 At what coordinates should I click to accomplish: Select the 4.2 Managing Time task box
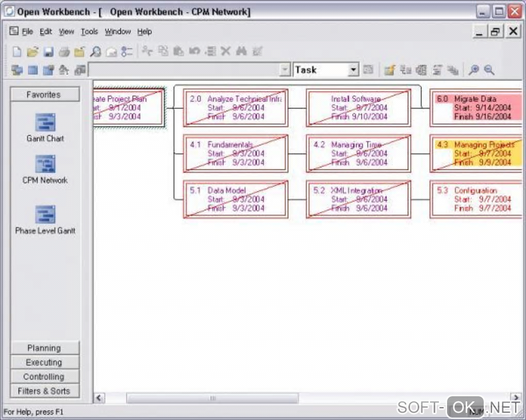[x=358, y=153]
